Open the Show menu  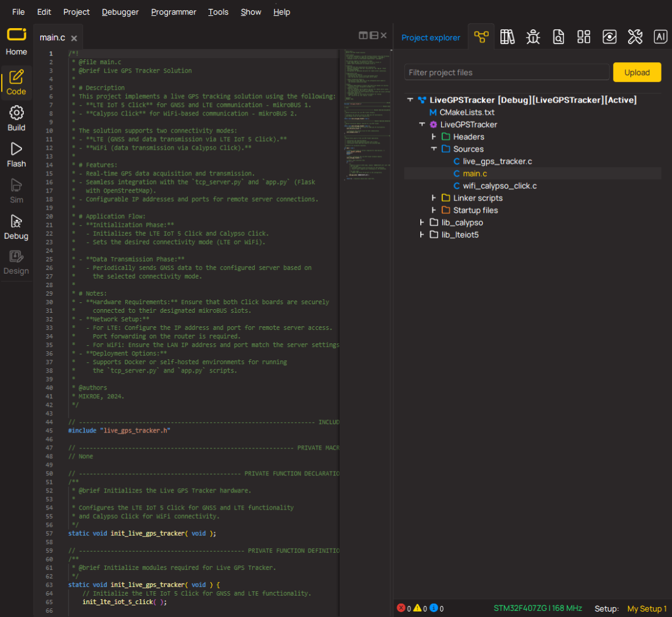click(x=250, y=12)
